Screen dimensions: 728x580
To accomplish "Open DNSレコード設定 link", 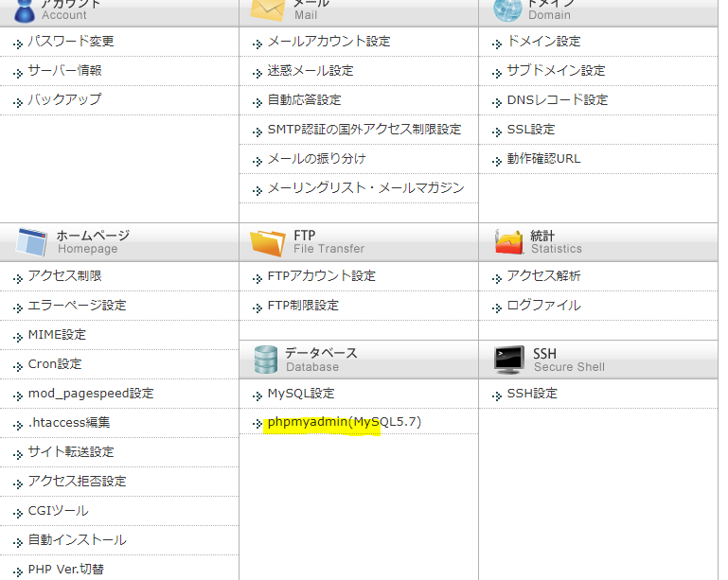I will [558, 99].
